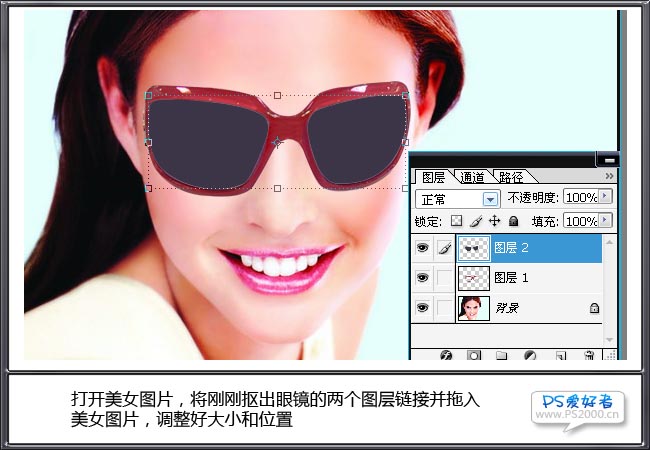Click the create new layer icon
Viewport: 650px width, 450px height.
561,354
